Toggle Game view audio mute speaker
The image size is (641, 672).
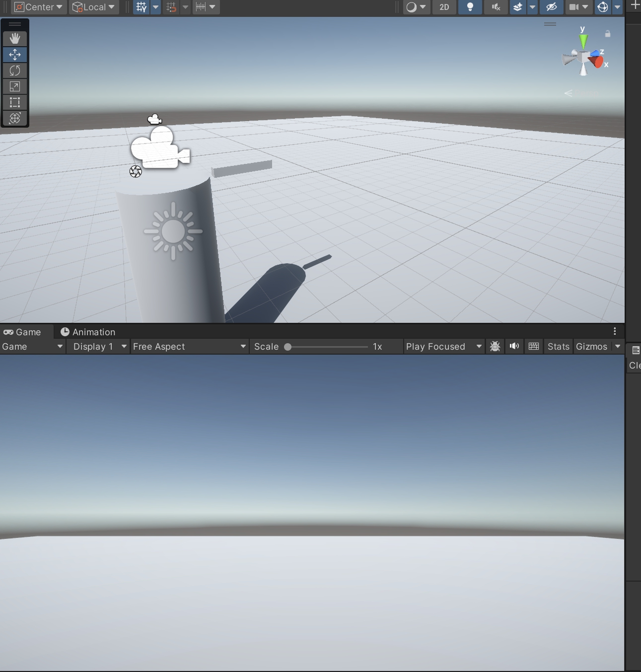[514, 346]
